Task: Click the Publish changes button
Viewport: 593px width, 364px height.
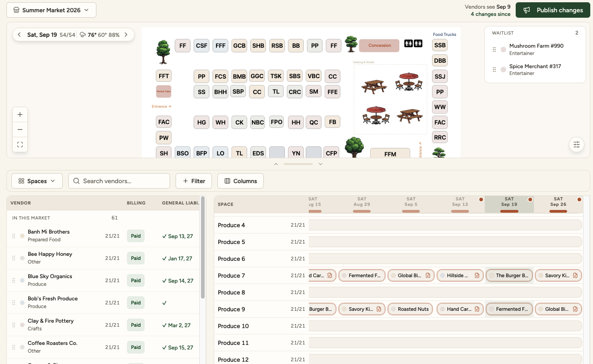Action: point(553,10)
